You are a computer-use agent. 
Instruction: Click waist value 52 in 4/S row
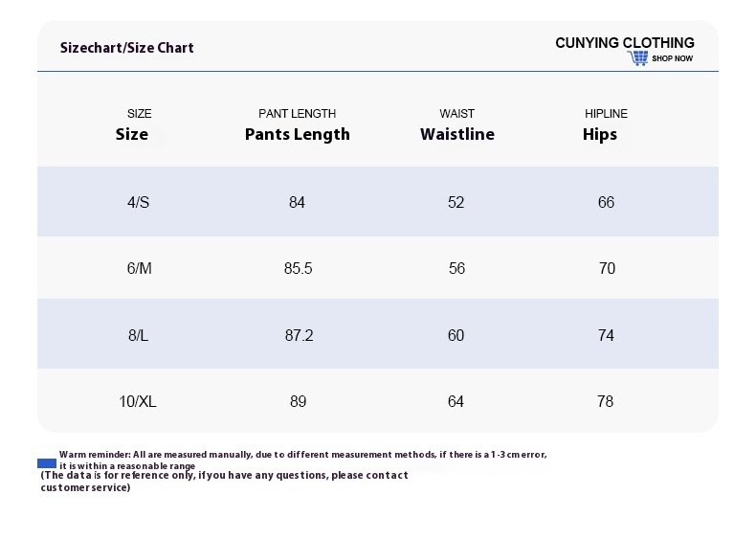pos(456,202)
